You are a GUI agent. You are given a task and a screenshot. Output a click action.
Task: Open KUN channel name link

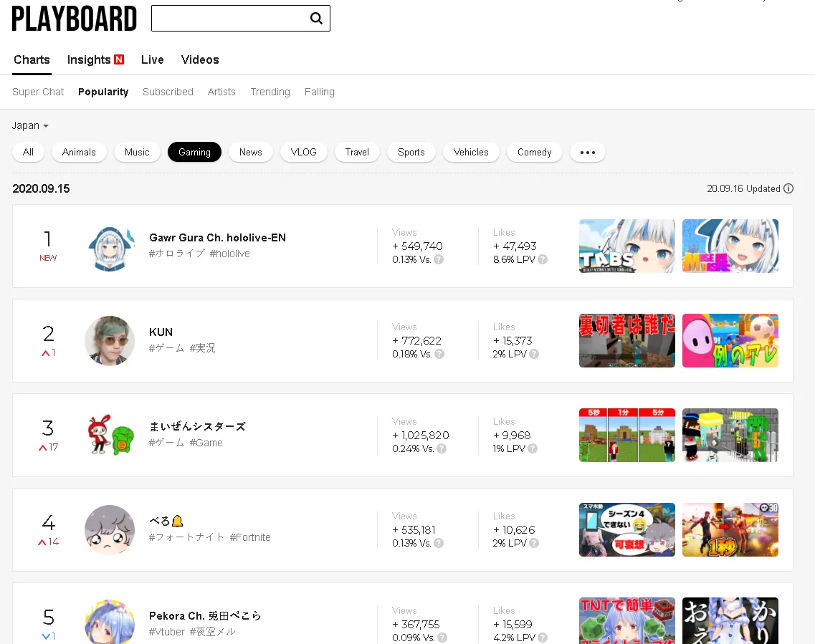click(x=161, y=332)
